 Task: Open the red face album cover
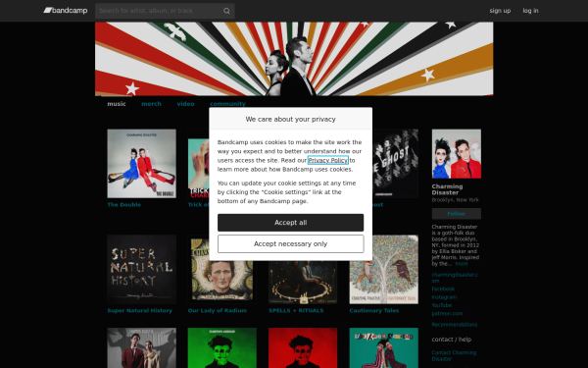click(x=303, y=347)
